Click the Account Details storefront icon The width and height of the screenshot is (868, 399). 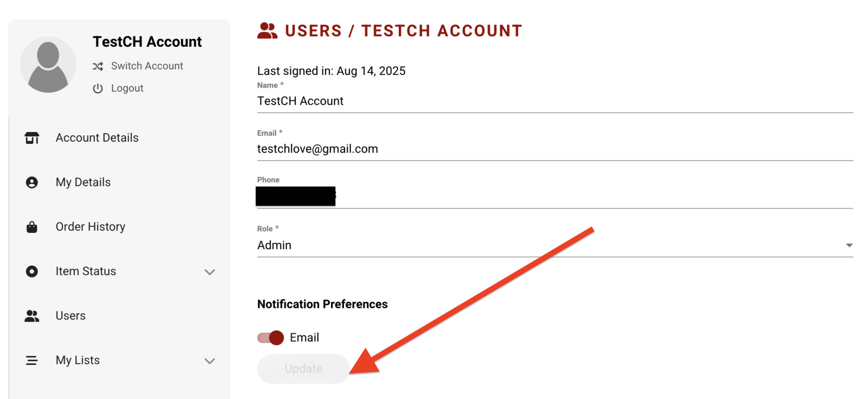[32, 138]
